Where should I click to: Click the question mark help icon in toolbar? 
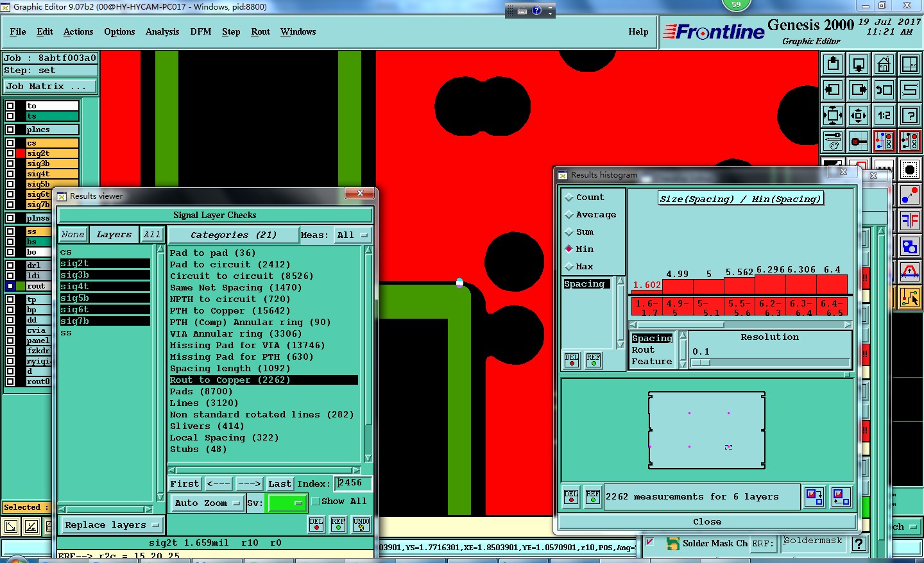click(x=910, y=115)
